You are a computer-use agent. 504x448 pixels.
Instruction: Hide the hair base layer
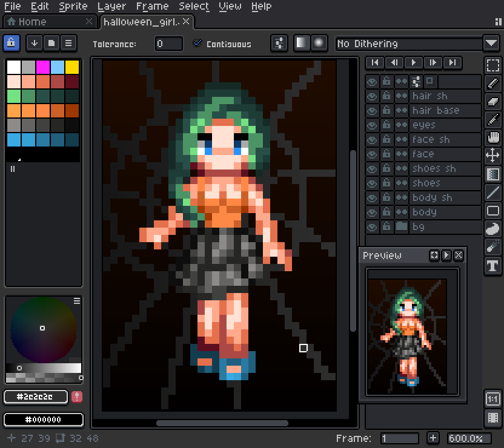click(x=372, y=110)
